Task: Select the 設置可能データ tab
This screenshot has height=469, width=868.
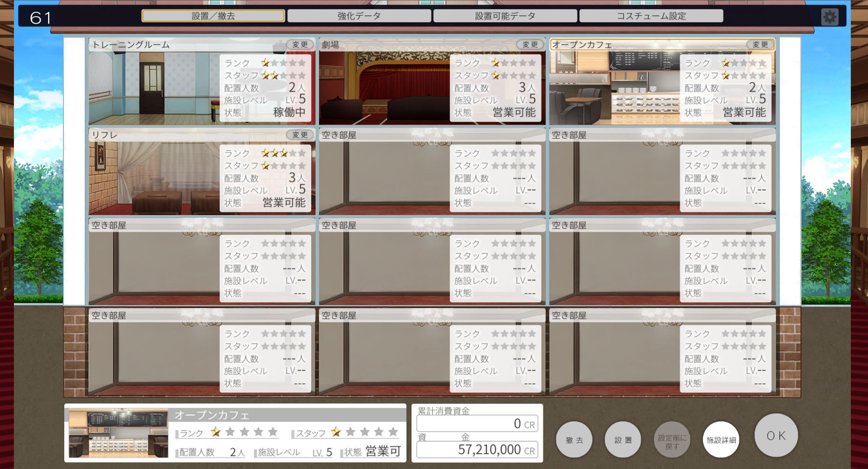Action: 505,16
